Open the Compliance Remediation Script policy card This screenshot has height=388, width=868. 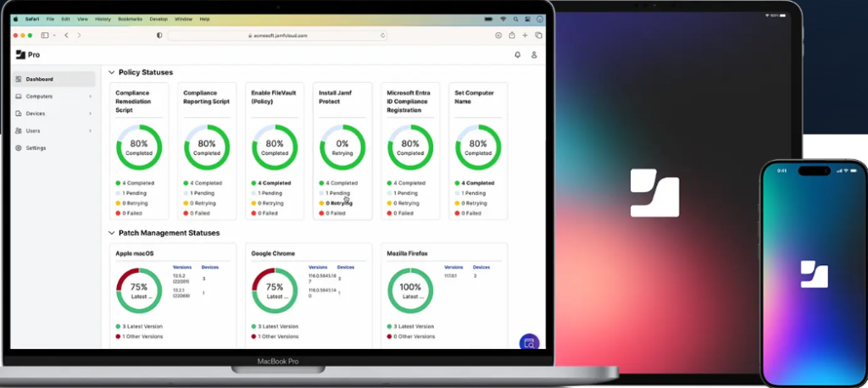point(139,151)
